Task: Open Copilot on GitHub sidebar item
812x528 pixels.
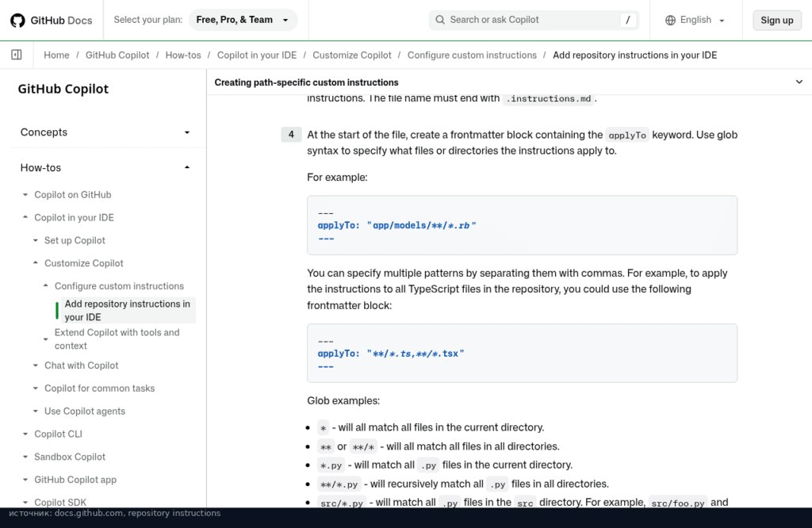Action: click(x=72, y=195)
